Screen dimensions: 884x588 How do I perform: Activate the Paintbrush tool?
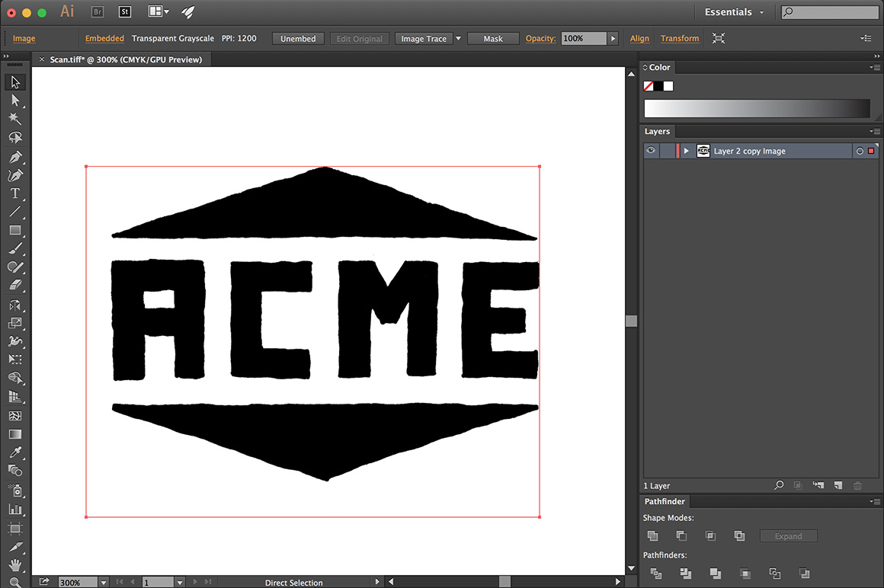tap(15, 248)
